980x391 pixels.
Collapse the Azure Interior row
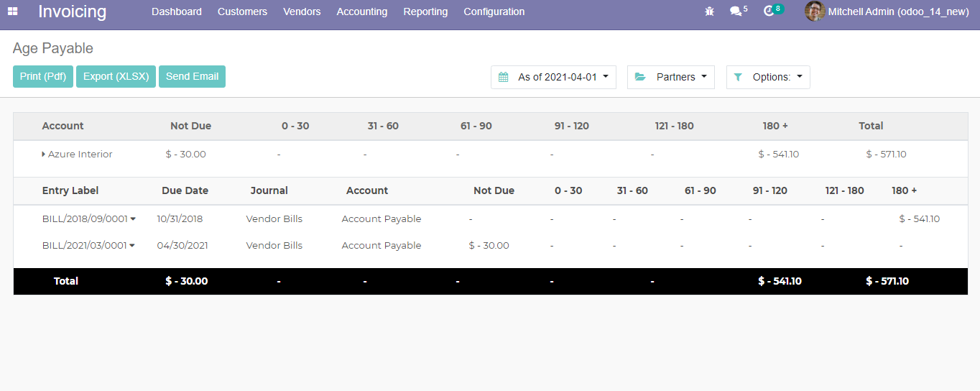[x=44, y=155]
